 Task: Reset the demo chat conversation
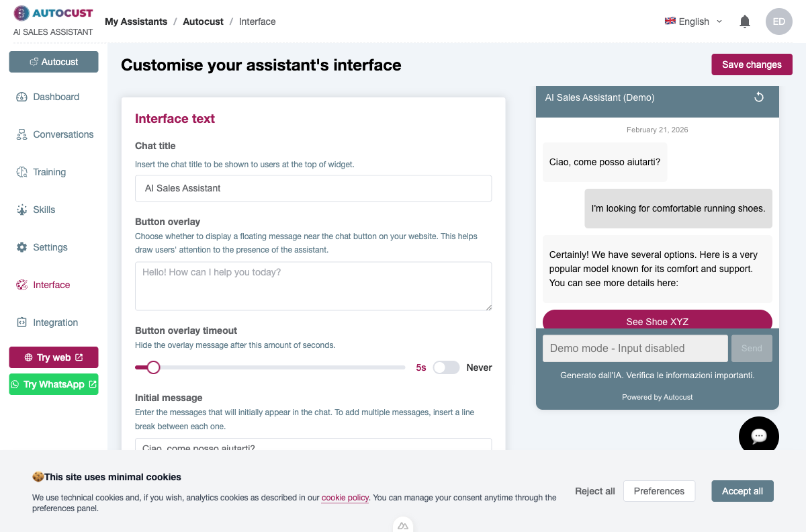click(759, 97)
